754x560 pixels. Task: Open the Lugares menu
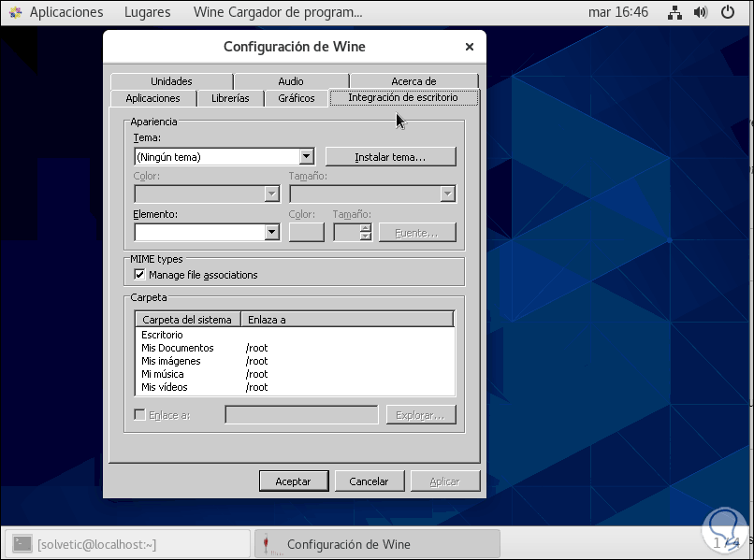click(147, 13)
